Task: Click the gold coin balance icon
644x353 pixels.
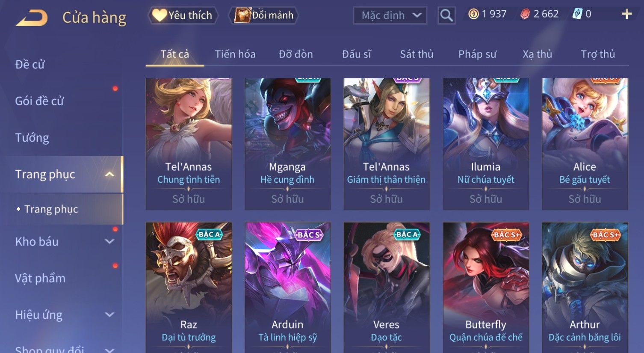Action: click(x=473, y=14)
